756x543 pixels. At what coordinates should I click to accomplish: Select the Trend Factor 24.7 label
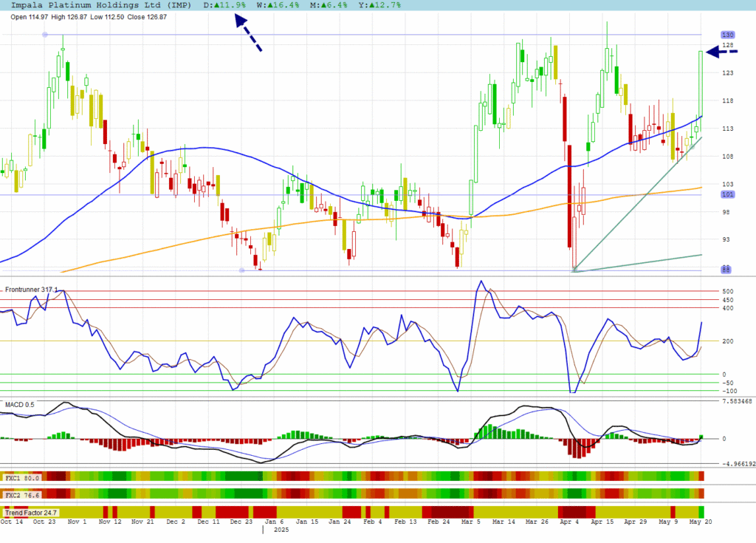pos(31,513)
